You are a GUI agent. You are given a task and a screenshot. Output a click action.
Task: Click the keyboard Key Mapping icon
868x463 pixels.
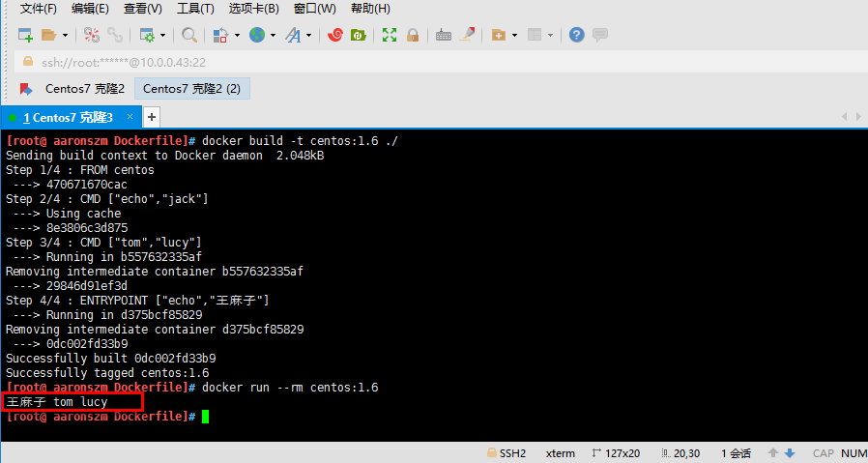click(x=444, y=36)
